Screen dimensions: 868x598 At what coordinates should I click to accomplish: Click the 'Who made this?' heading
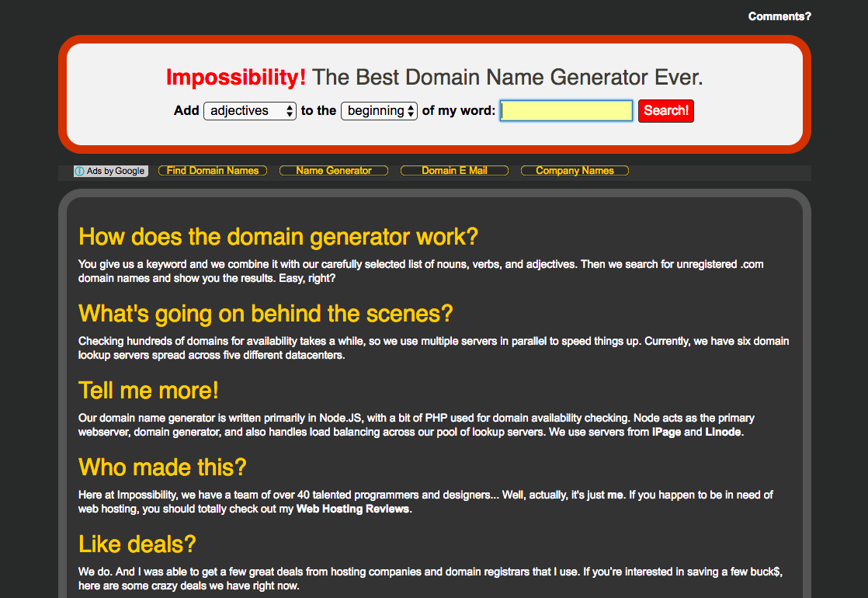coord(162,467)
